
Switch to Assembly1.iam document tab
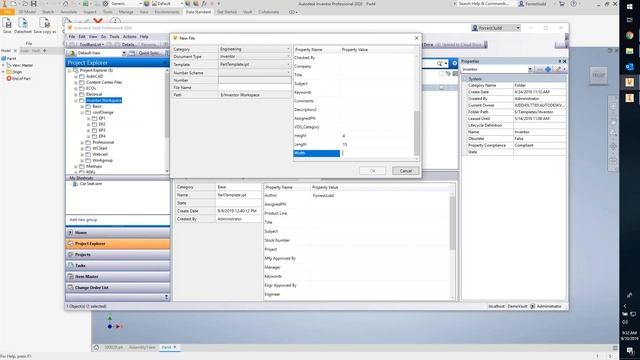click(x=142, y=347)
